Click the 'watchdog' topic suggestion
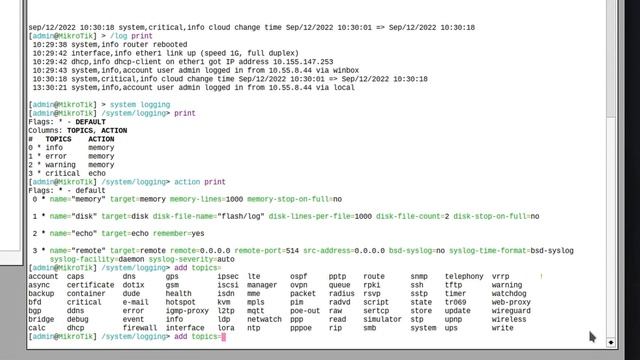The image size is (640, 360). point(509,293)
